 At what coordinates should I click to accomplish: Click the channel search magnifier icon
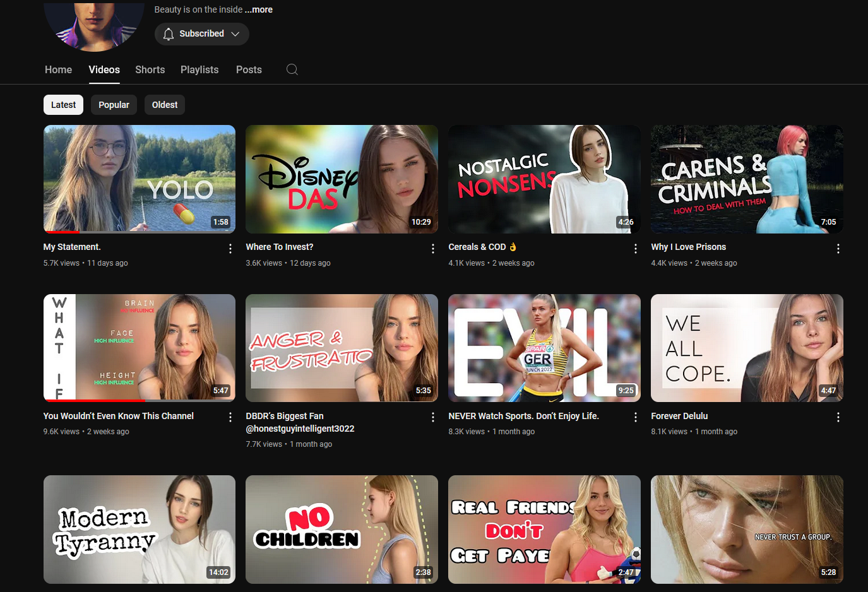coord(292,69)
